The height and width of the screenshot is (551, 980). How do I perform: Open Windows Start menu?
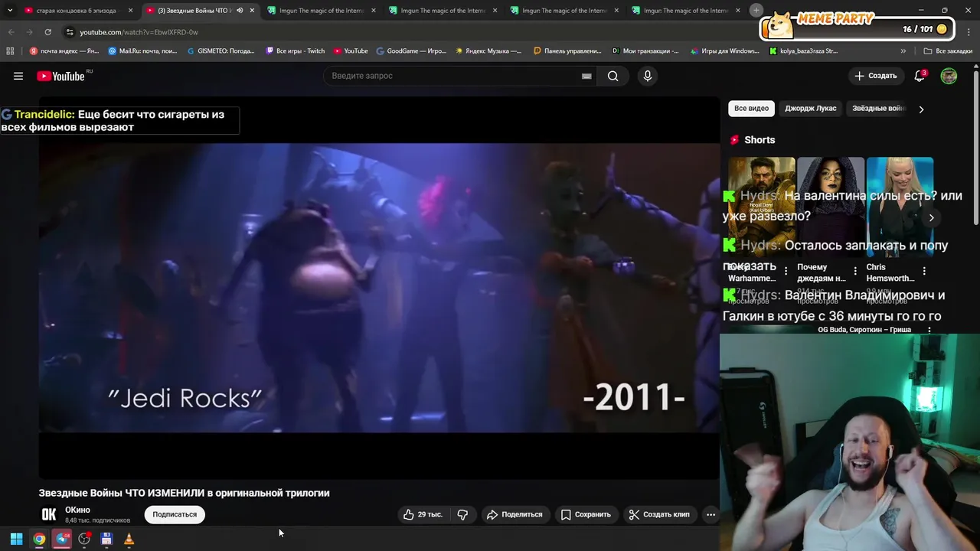tap(16, 539)
